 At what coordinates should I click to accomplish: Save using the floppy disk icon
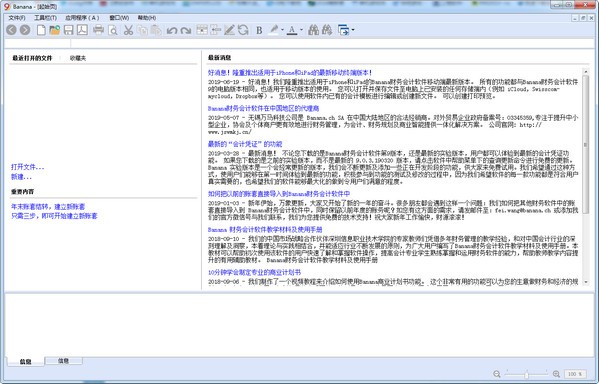coord(68,30)
